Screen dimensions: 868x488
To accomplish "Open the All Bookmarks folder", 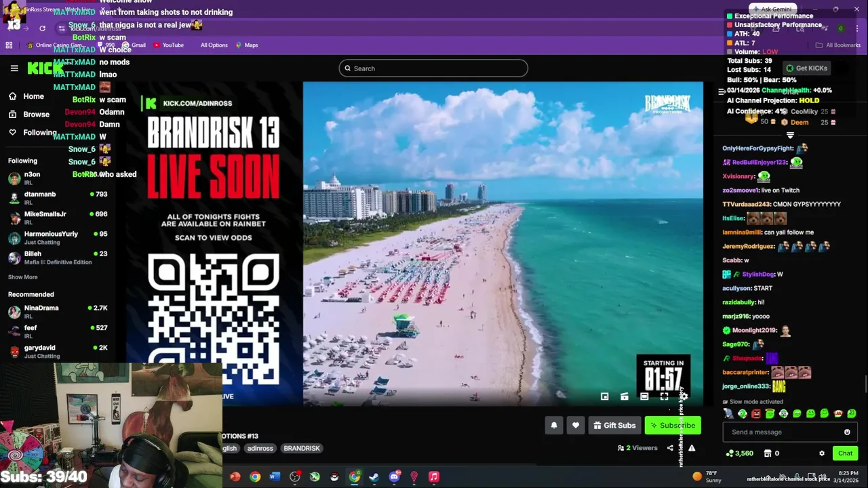I will point(838,45).
